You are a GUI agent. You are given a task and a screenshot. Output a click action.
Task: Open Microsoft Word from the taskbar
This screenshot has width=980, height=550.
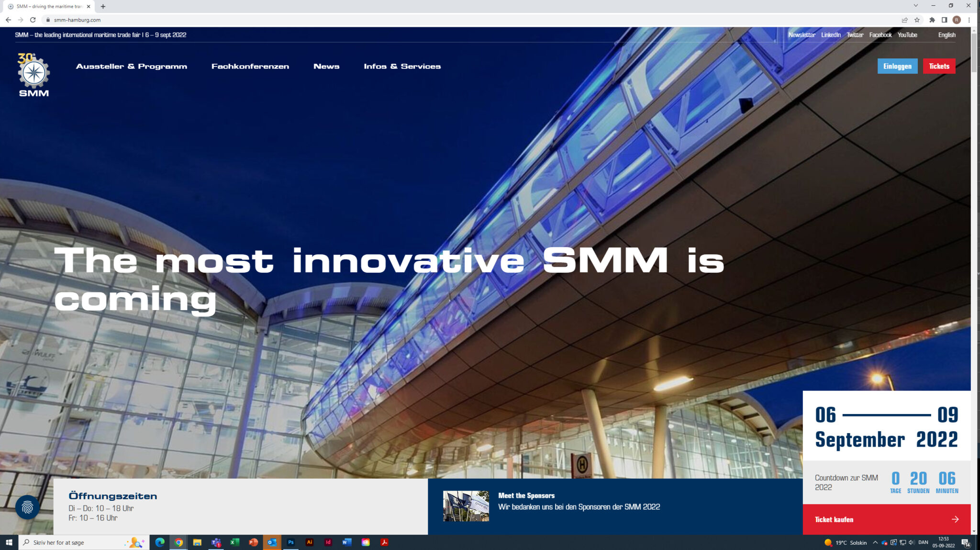347,542
